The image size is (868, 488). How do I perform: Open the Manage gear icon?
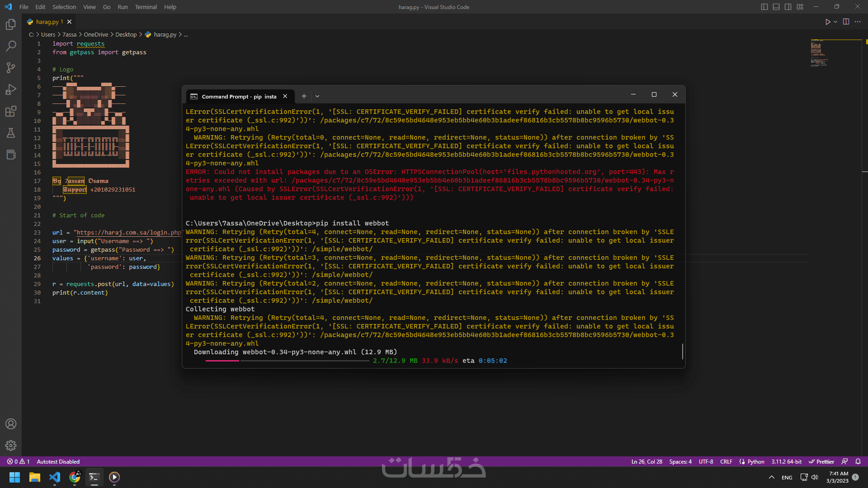(x=11, y=446)
